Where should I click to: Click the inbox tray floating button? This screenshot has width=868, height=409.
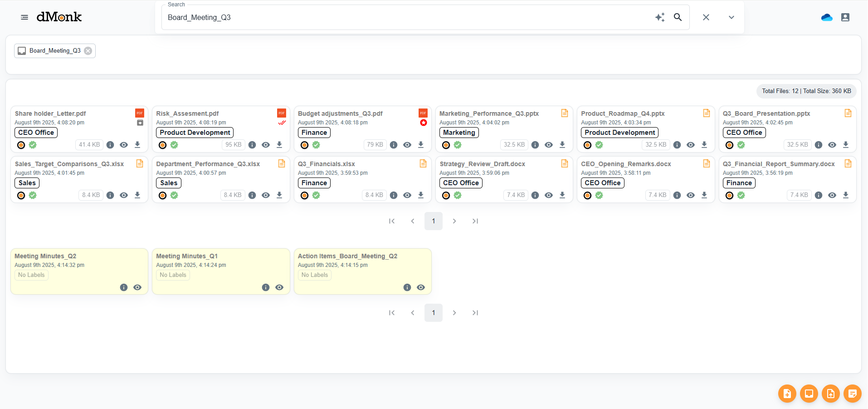click(x=809, y=394)
